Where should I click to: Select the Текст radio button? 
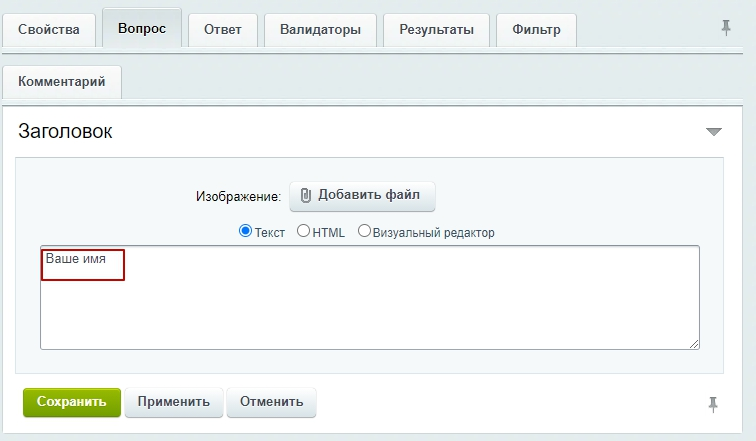click(245, 231)
